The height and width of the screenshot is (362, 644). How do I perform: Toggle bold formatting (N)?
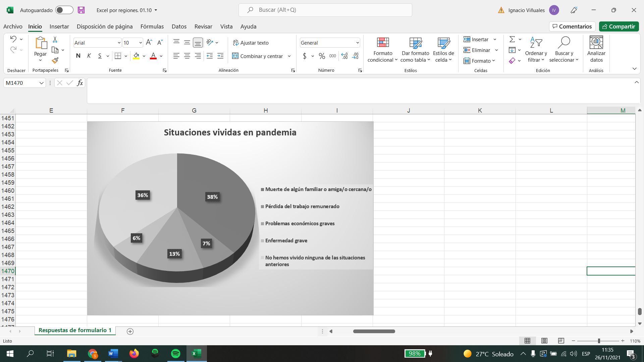(78, 56)
